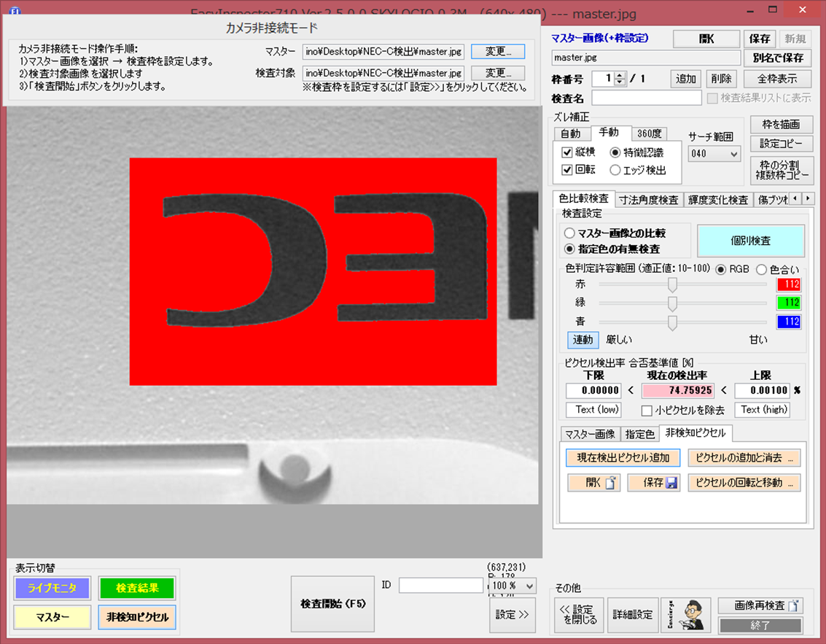Toggle the 縦横 checkbox
Viewport: 826px width, 644px height.
567,153
